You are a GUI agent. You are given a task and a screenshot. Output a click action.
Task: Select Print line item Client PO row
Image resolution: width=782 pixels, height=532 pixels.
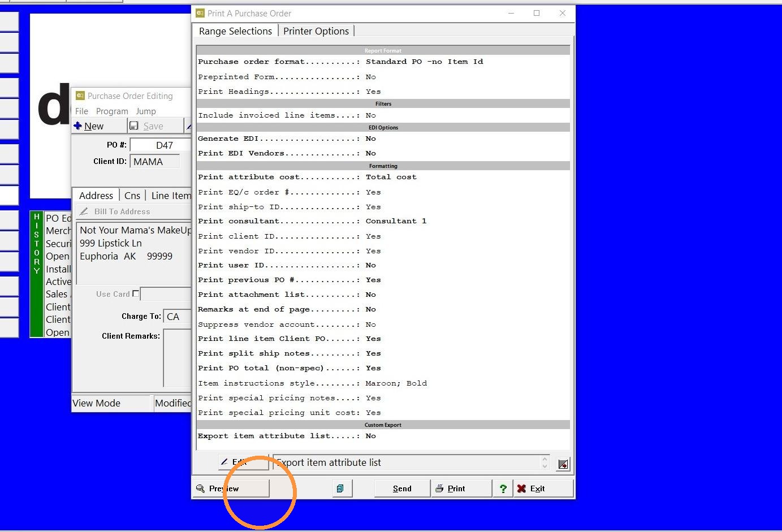click(x=383, y=339)
